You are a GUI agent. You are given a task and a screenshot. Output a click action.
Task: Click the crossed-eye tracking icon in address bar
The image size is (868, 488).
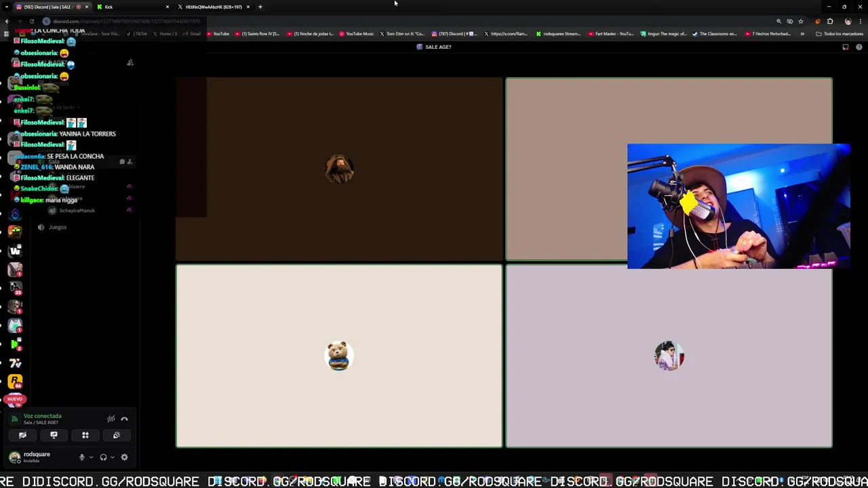[790, 21]
